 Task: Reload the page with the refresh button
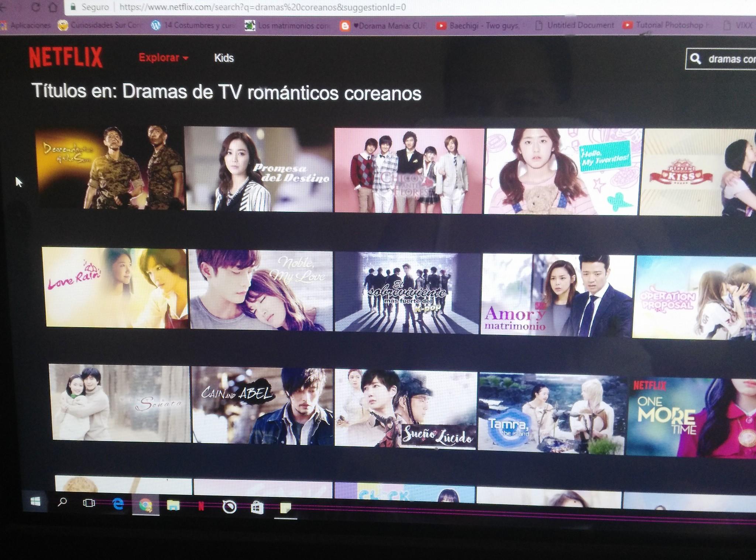(x=35, y=7)
